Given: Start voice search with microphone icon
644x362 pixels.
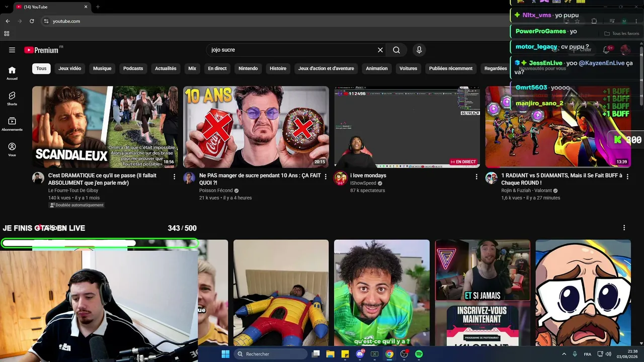Looking at the screenshot, I should pyautogui.click(x=419, y=50).
